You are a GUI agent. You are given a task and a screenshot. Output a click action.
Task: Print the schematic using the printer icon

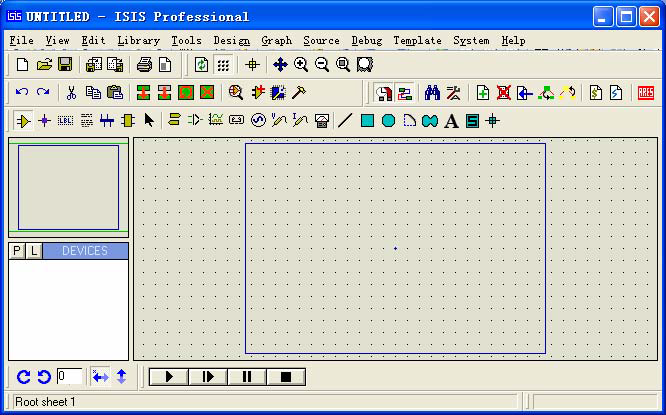pos(144,65)
